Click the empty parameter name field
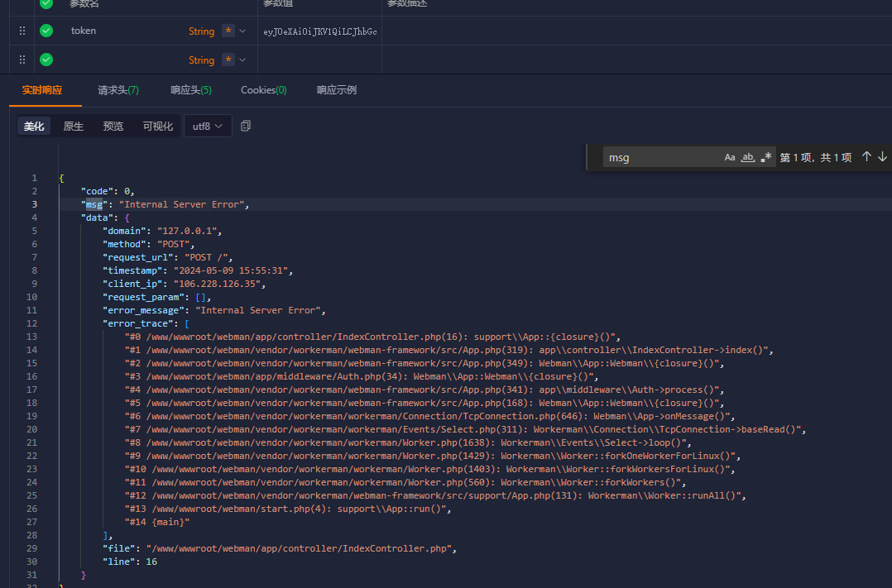Viewport: 892px width, 588px height. (x=125, y=60)
